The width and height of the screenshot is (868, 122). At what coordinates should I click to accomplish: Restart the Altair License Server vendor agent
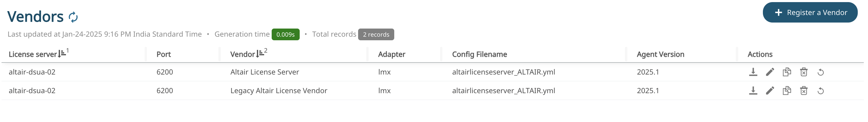pos(820,72)
